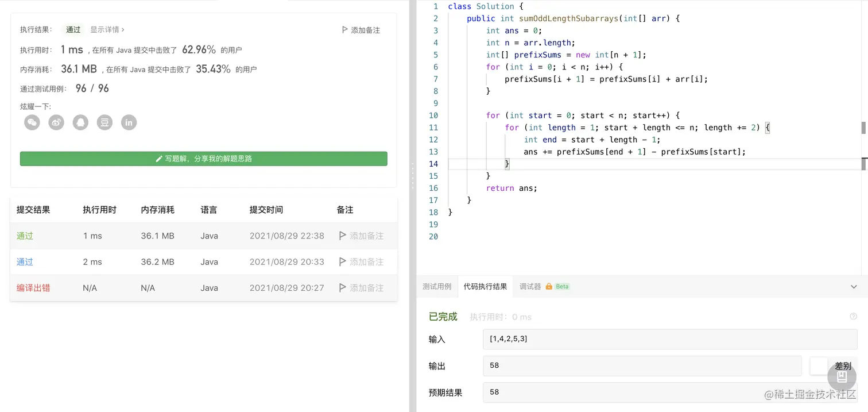This screenshot has width=868, height=412.
Task: Share result via Weibo icon
Action: point(56,122)
